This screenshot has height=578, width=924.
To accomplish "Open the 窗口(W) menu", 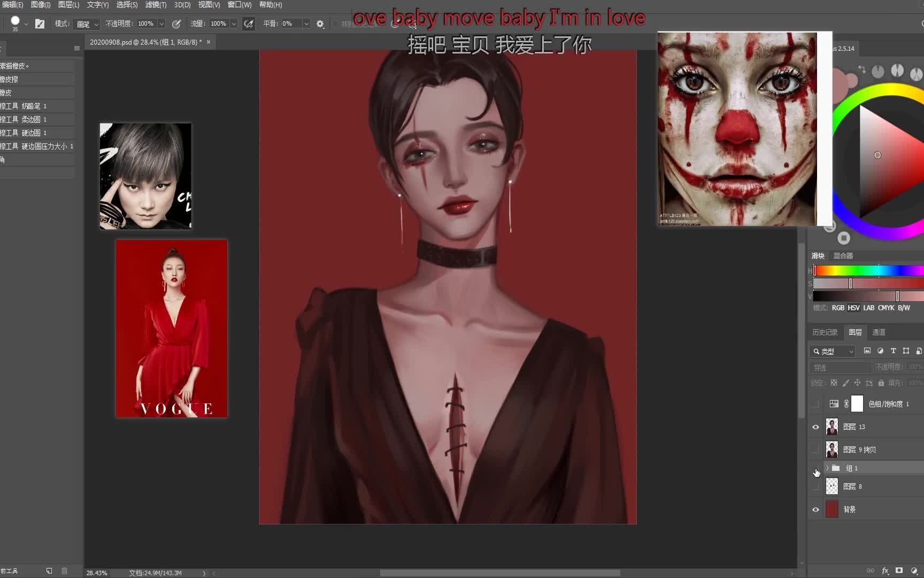I will (x=240, y=5).
